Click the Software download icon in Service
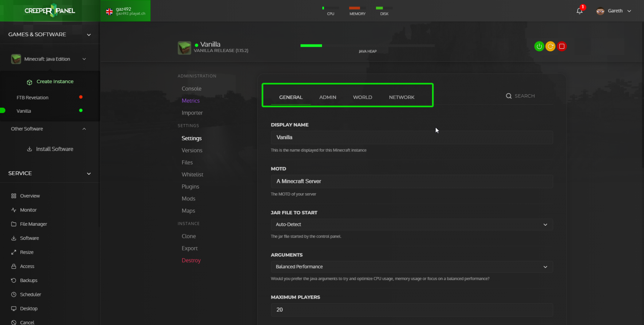The width and height of the screenshot is (644, 325). (x=14, y=238)
